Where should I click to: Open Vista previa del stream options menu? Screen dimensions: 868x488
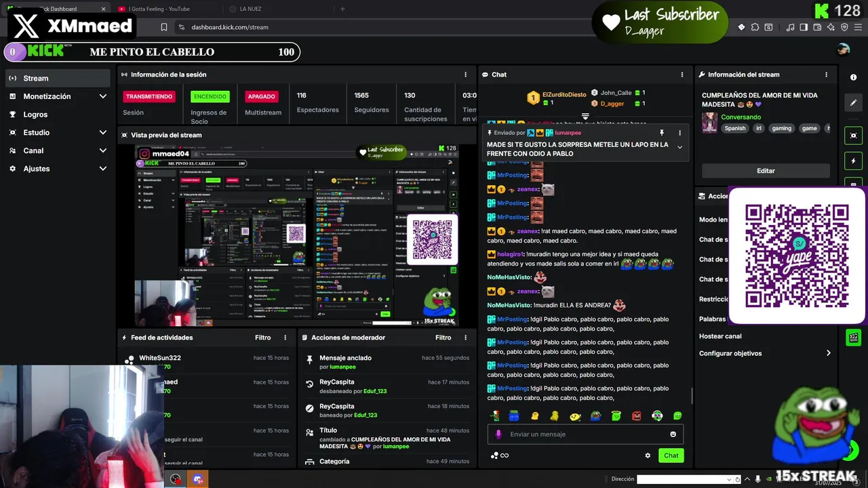tap(465, 135)
